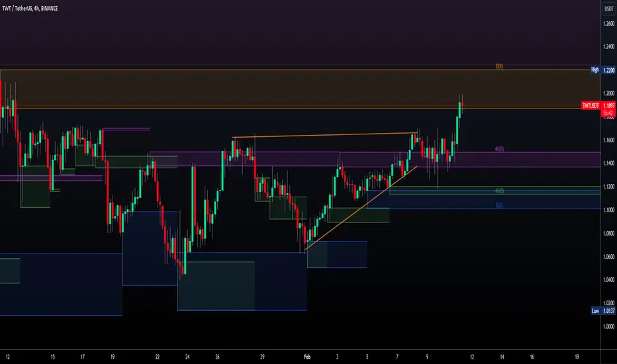Viewport: 617px width, 364px height.
Task: Select the rising orange trendline from Feb low
Action: [360, 208]
